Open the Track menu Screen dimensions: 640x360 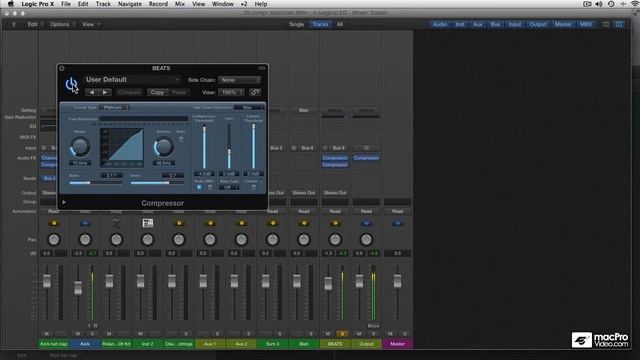point(103,4)
